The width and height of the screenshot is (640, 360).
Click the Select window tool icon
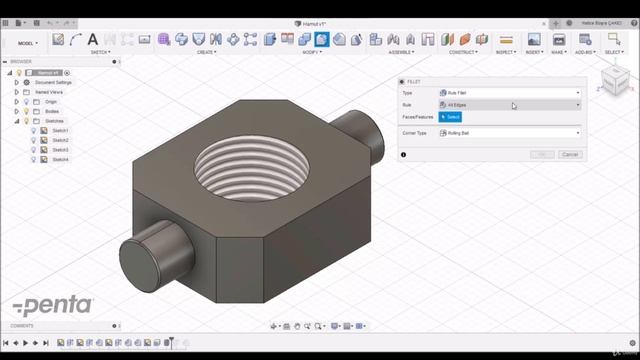(x=614, y=39)
